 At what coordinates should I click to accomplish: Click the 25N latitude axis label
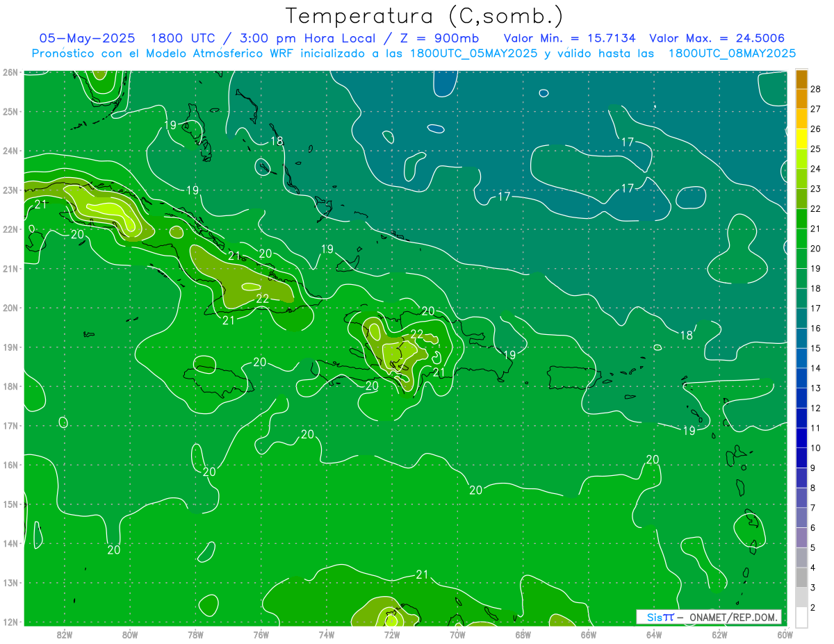(x=10, y=111)
